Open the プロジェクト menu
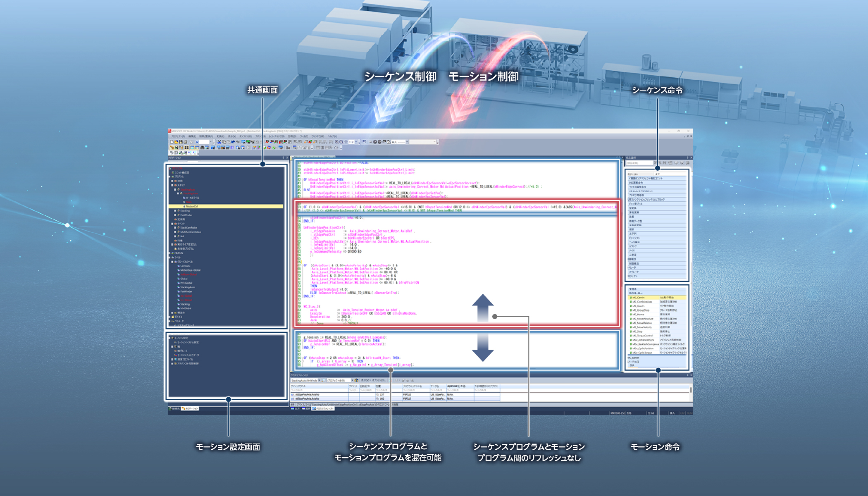868x496 pixels. point(178,136)
